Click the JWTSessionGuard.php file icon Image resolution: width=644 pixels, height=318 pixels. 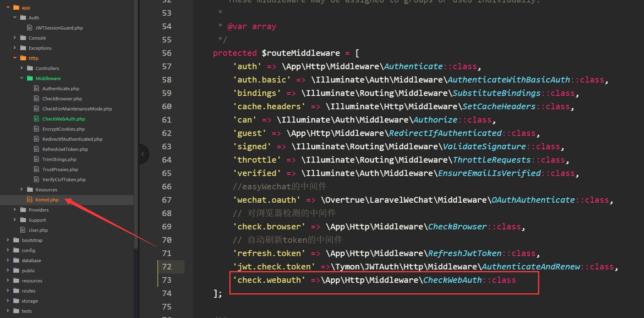click(x=30, y=28)
